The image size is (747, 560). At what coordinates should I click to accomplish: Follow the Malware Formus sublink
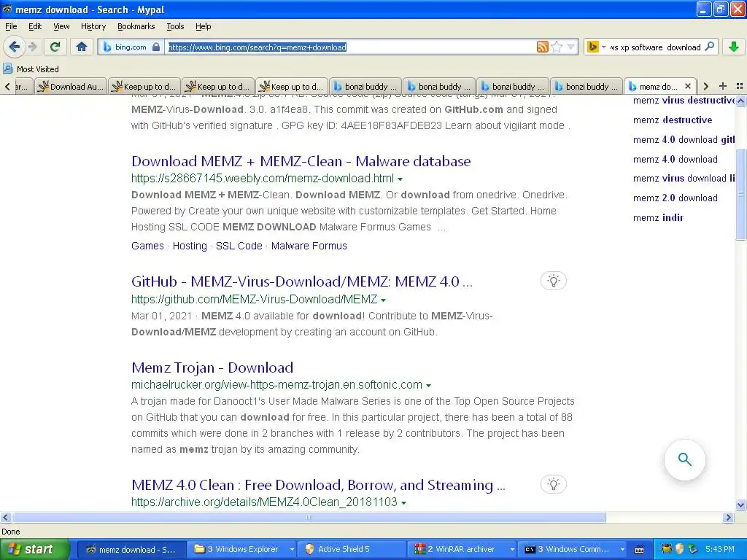[309, 246]
